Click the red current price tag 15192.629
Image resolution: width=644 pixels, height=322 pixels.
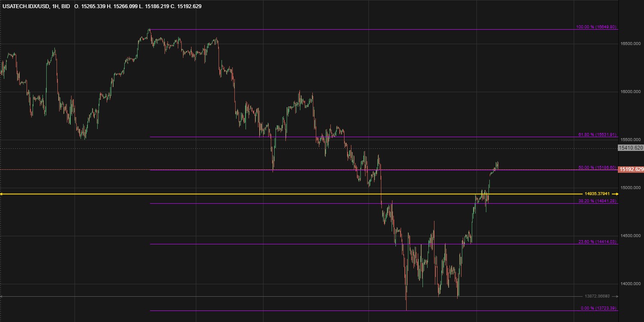pyautogui.click(x=630, y=169)
